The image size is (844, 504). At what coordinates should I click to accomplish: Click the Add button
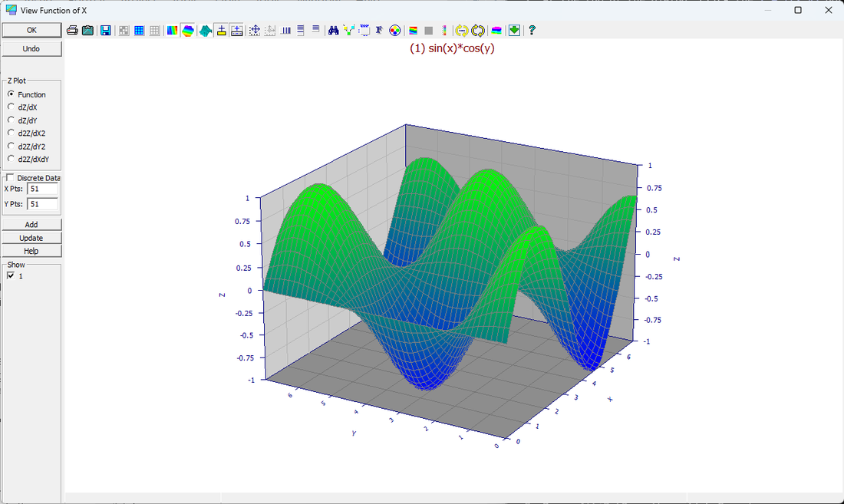pos(31,224)
